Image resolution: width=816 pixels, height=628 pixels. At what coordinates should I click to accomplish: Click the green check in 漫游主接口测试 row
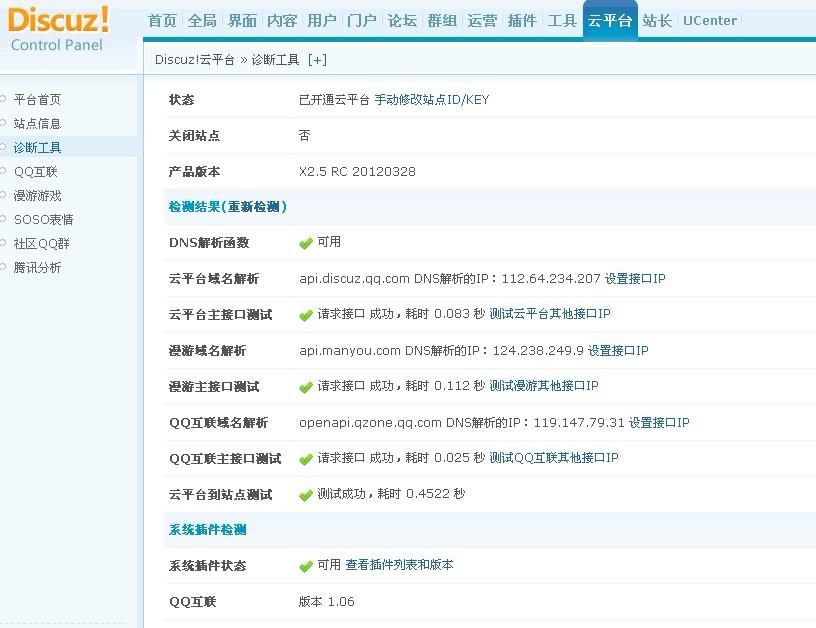pos(306,387)
